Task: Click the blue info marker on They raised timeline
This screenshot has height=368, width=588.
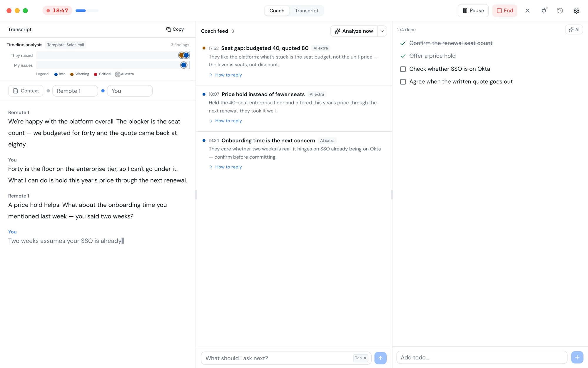Action: [186, 55]
